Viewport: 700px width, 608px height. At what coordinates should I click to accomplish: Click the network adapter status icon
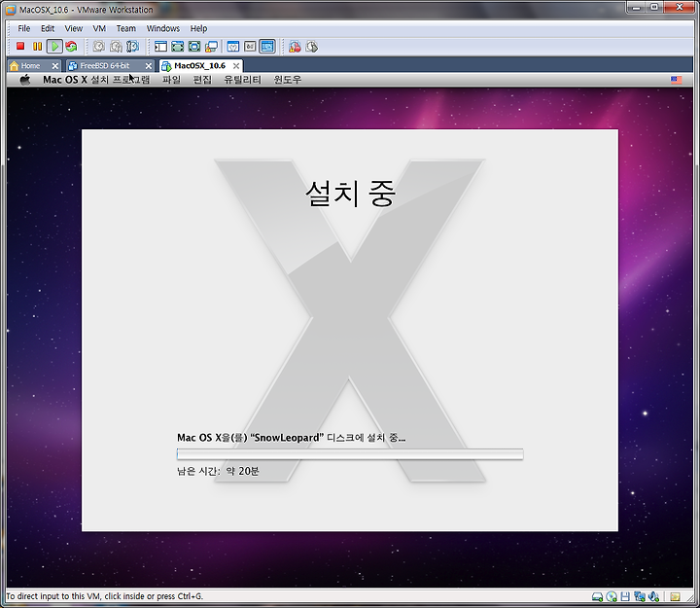[x=640, y=597]
